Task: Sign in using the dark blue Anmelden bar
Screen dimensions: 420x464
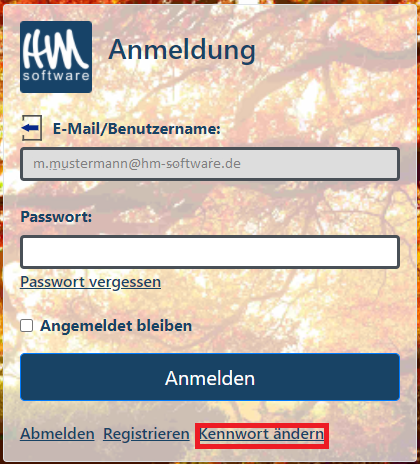Action: [x=210, y=377]
